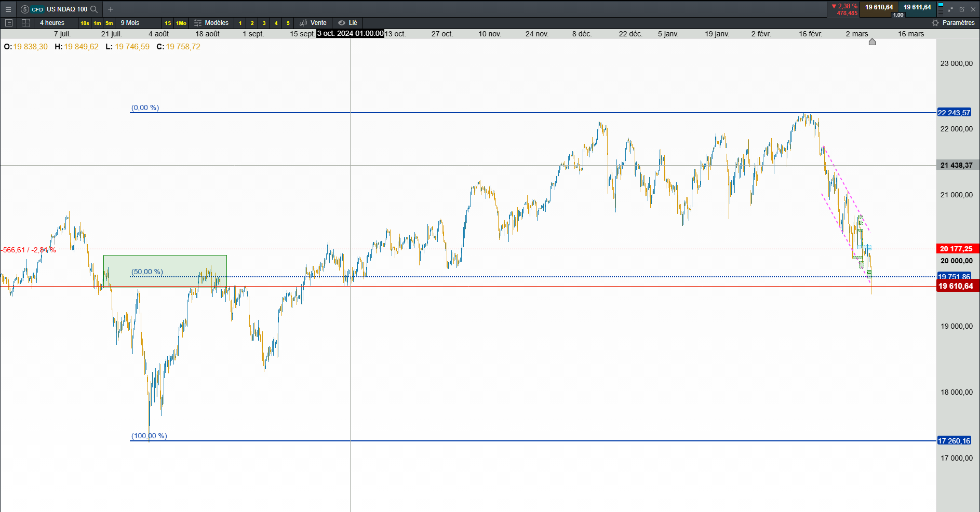This screenshot has width=980, height=512.
Task: Toggle the Vente trading mode button
Action: 313,23
